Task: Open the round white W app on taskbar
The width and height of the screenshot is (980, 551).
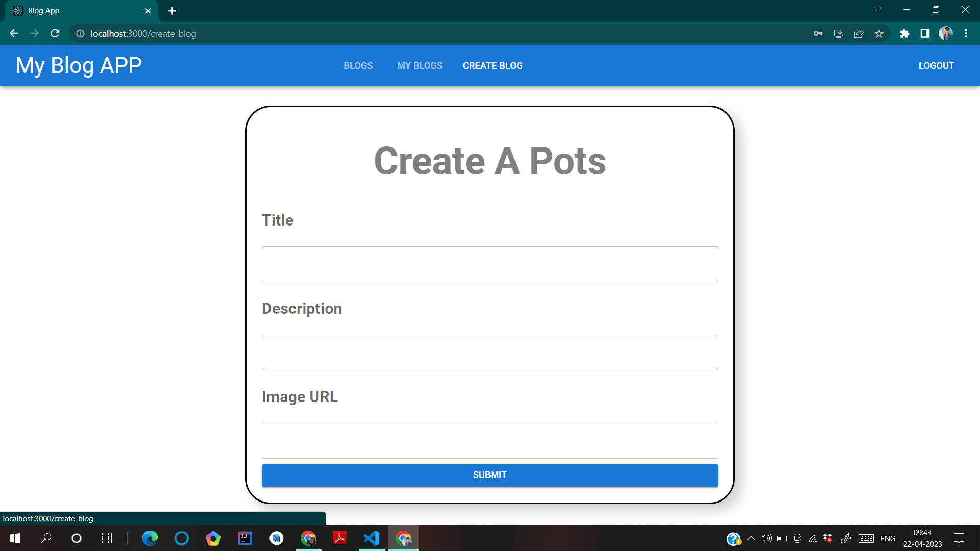Action: (x=277, y=538)
